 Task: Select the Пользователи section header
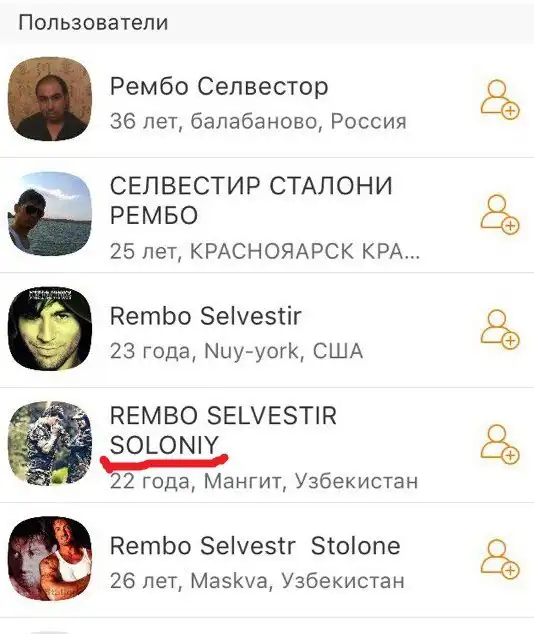(267, 22)
